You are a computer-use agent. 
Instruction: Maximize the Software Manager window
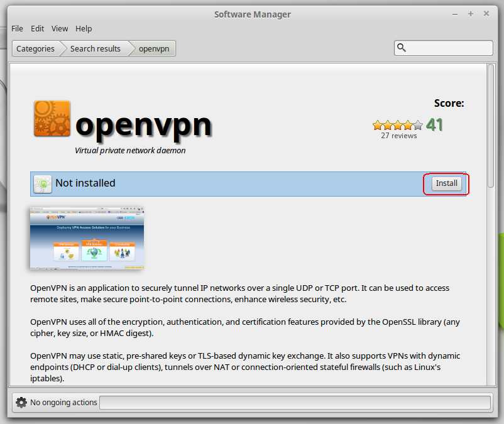(x=471, y=14)
